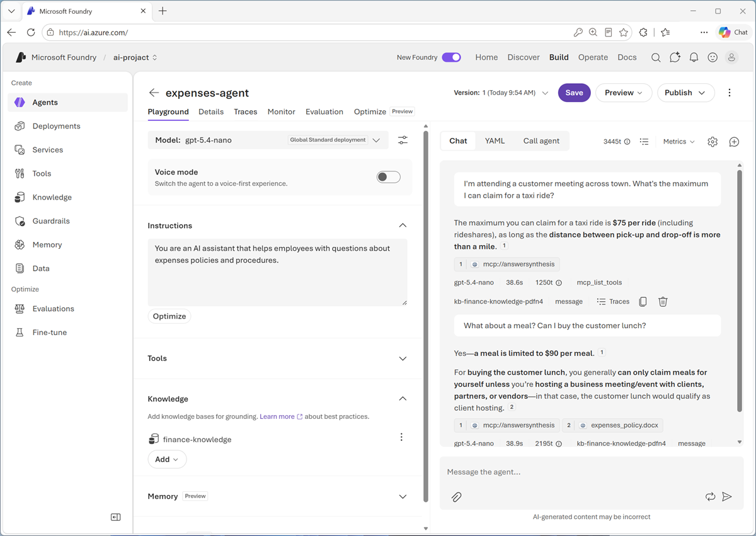The width and height of the screenshot is (756, 536).
Task: Open the Monitor tab
Action: point(281,111)
